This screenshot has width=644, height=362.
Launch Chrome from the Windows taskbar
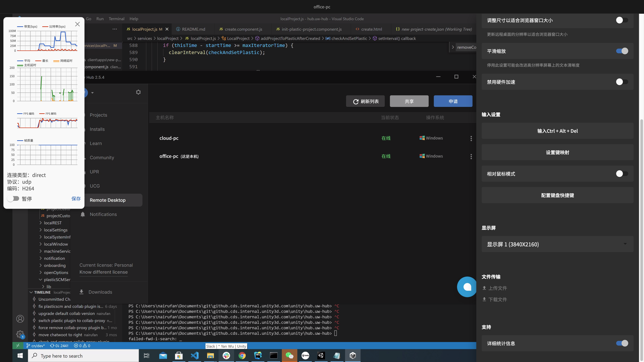tap(242, 355)
